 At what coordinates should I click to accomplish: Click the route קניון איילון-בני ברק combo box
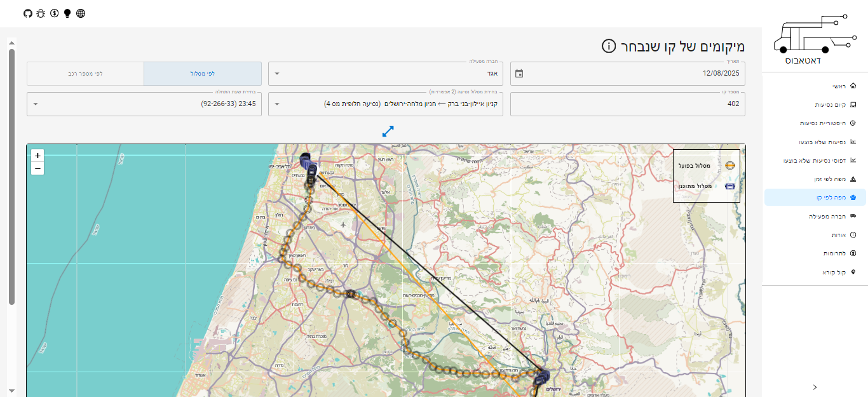pyautogui.click(x=386, y=104)
